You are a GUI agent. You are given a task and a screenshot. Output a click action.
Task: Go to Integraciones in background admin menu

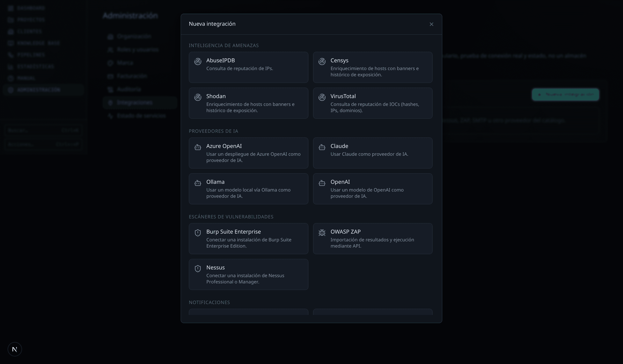click(x=140, y=103)
